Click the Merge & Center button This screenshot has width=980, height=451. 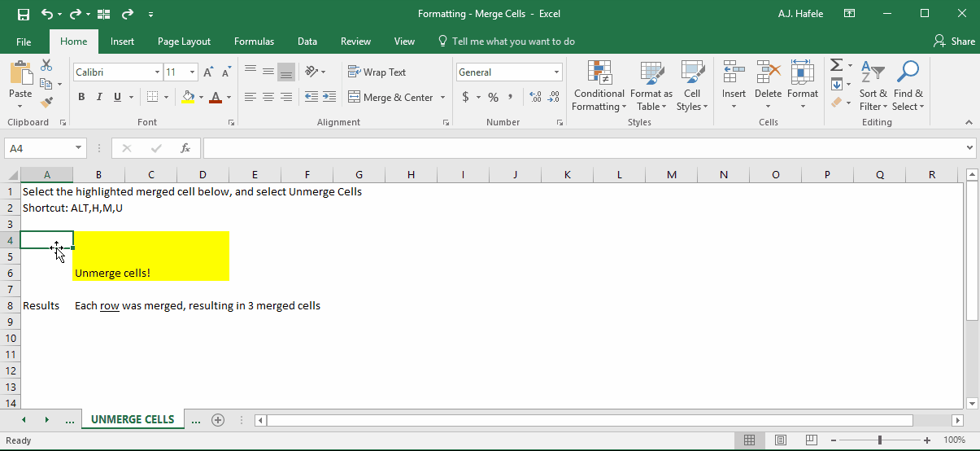click(x=390, y=97)
